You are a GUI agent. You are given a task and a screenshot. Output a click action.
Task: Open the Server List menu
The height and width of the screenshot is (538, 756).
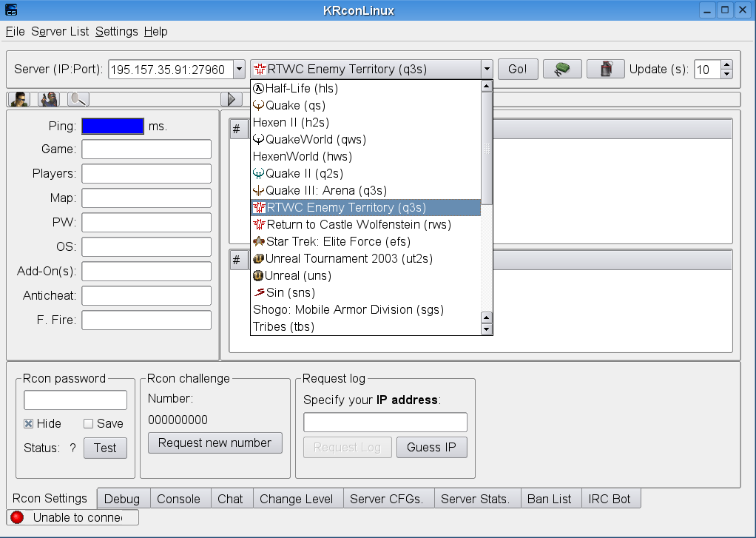60,31
